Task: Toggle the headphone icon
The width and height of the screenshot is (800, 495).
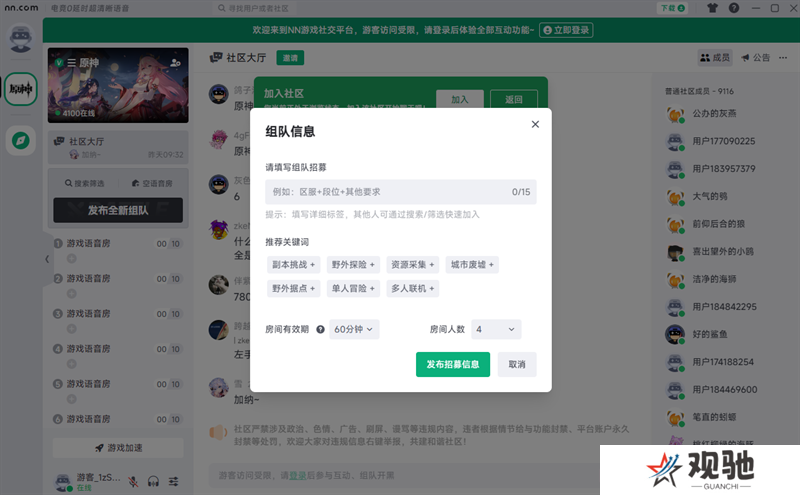Action: tap(153, 481)
